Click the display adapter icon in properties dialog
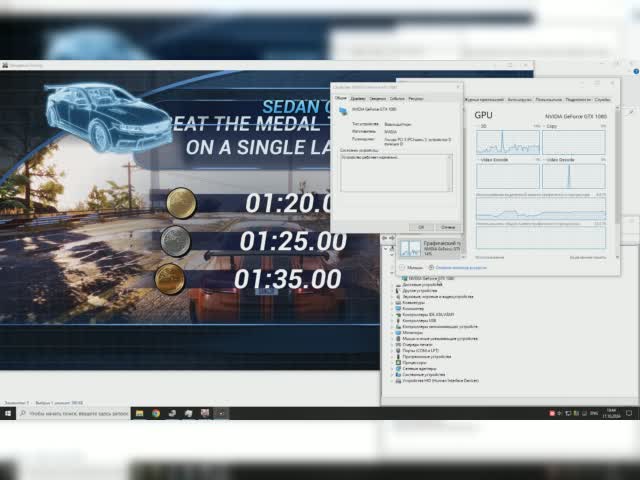Image resolution: width=640 pixels, height=480 pixels. (x=343, y=111)
